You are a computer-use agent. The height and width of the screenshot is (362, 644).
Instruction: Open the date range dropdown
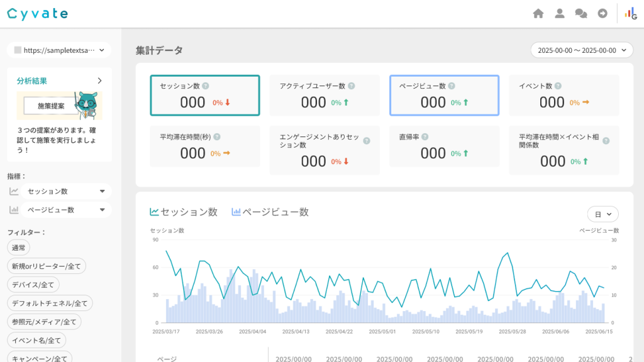(x=581, y=50)
